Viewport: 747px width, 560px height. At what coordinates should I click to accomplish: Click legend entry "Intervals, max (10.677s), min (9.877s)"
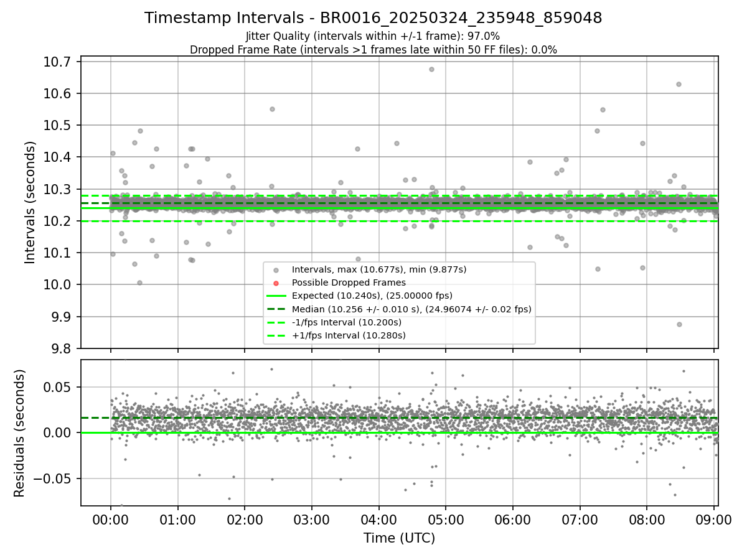(379, 269)
